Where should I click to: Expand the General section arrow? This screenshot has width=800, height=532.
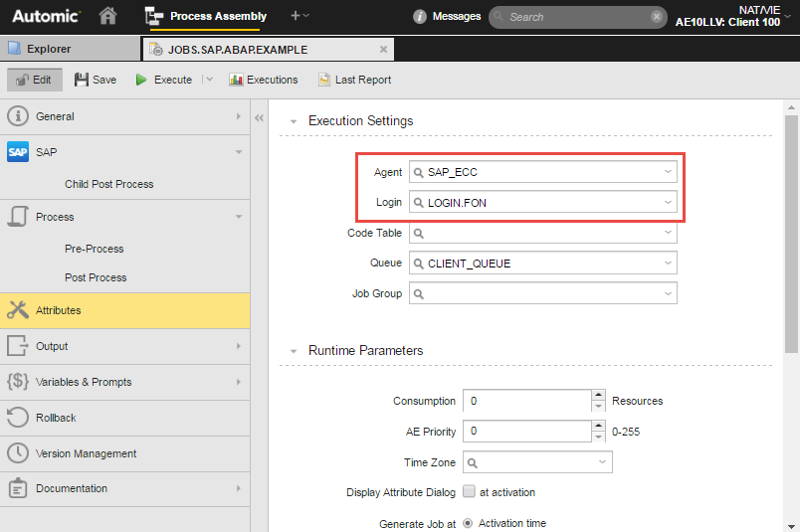click(238, 116)
